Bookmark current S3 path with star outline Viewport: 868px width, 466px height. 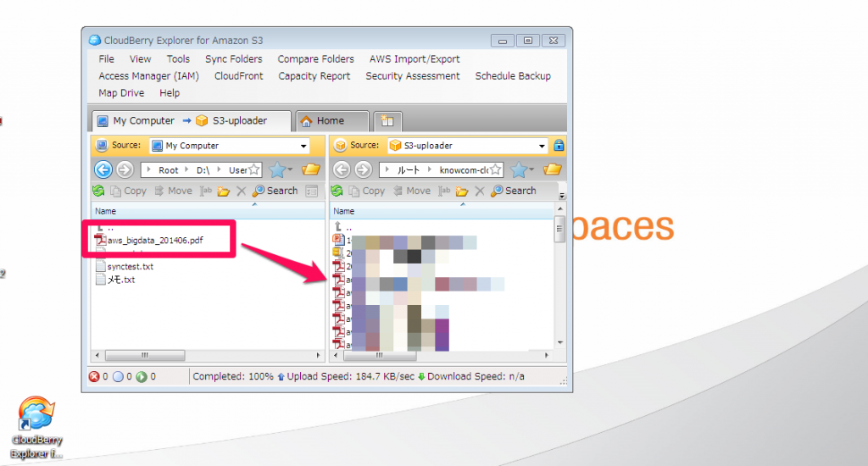[495, 170]
